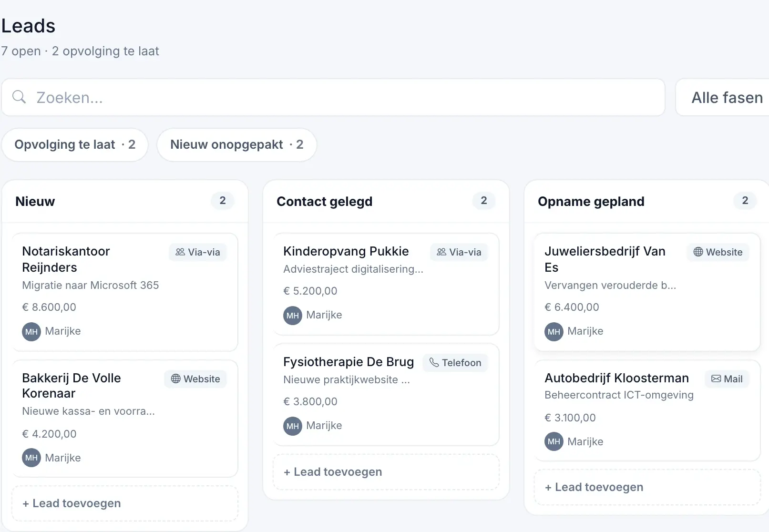Add a lead in the Opname gepland column
The height and width of the screenshot is (532, 769).
pos(647,487)
